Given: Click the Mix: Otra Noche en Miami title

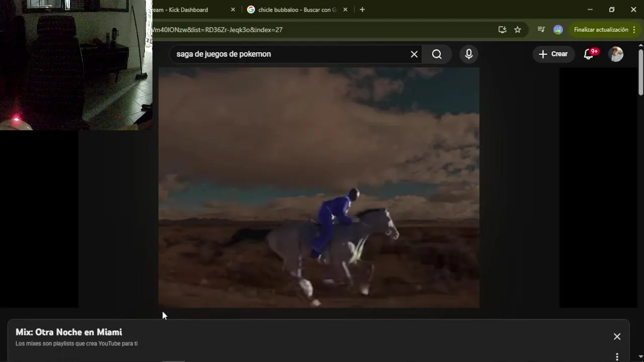Looking at the screenshot, I should pyautogui.click(x=69, y=332).
